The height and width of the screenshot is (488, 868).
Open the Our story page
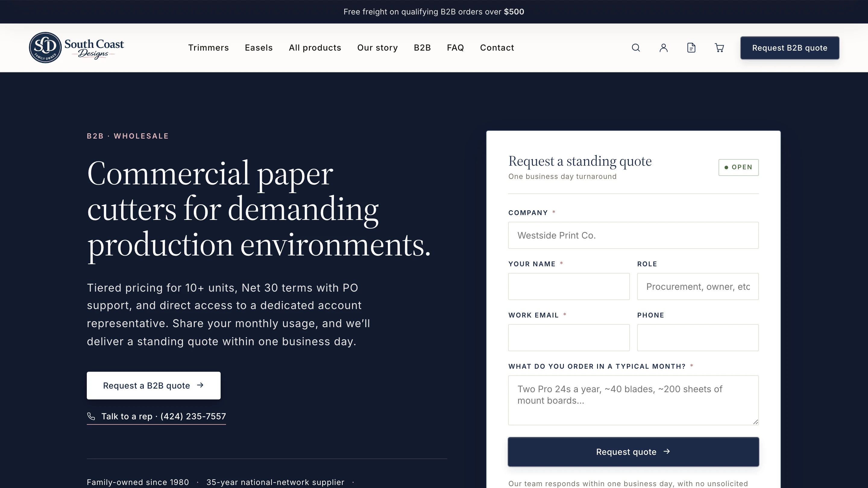(x=377, y=48)
